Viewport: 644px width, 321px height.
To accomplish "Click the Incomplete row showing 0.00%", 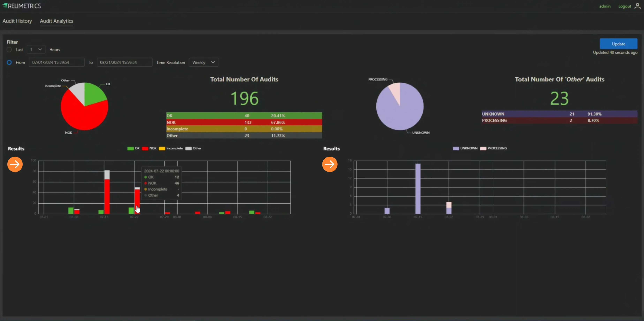I will point(244,129).
